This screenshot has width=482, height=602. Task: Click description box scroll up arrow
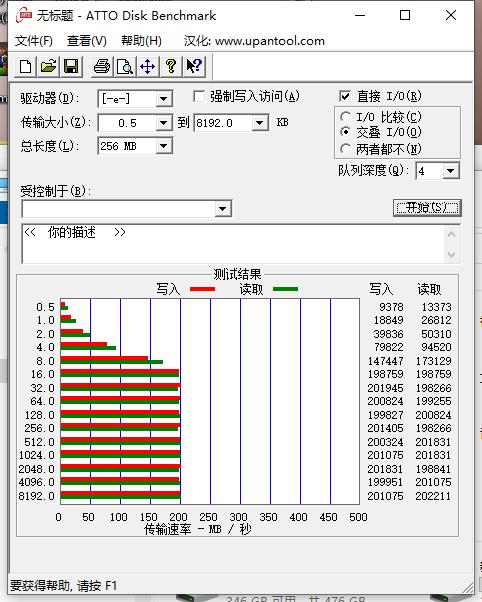[x=452, y=235]
